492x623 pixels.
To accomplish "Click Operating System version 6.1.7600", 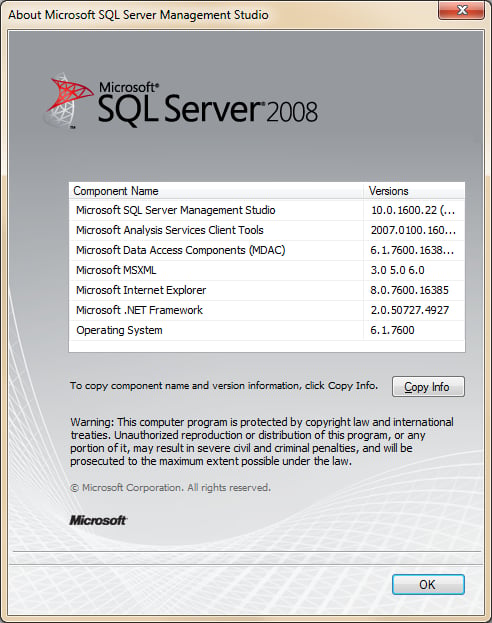I will coord(392,330).
